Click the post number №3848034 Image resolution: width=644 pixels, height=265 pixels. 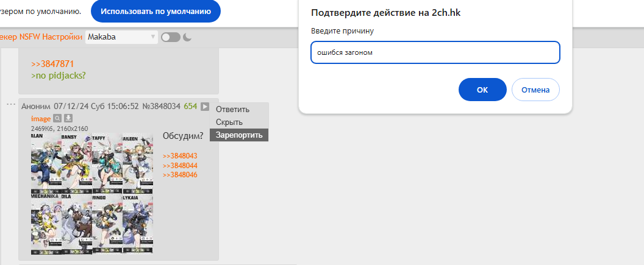pyautogui.click(x=162, y=107)
